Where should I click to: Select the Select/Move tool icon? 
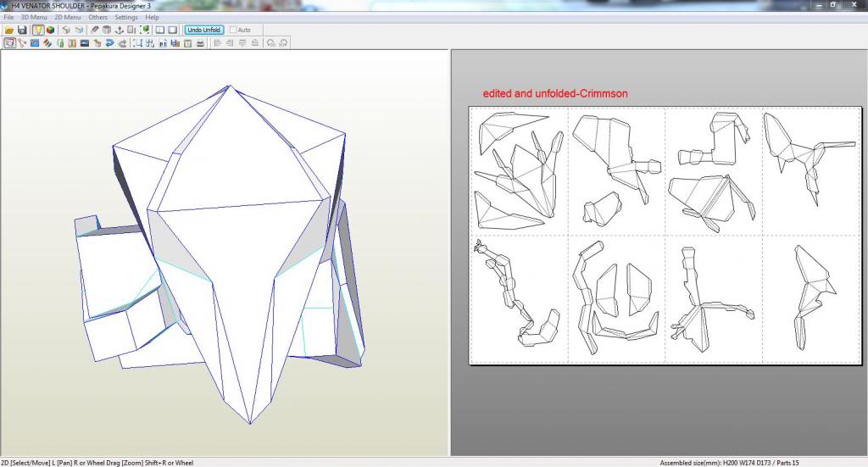click(9, 43)
